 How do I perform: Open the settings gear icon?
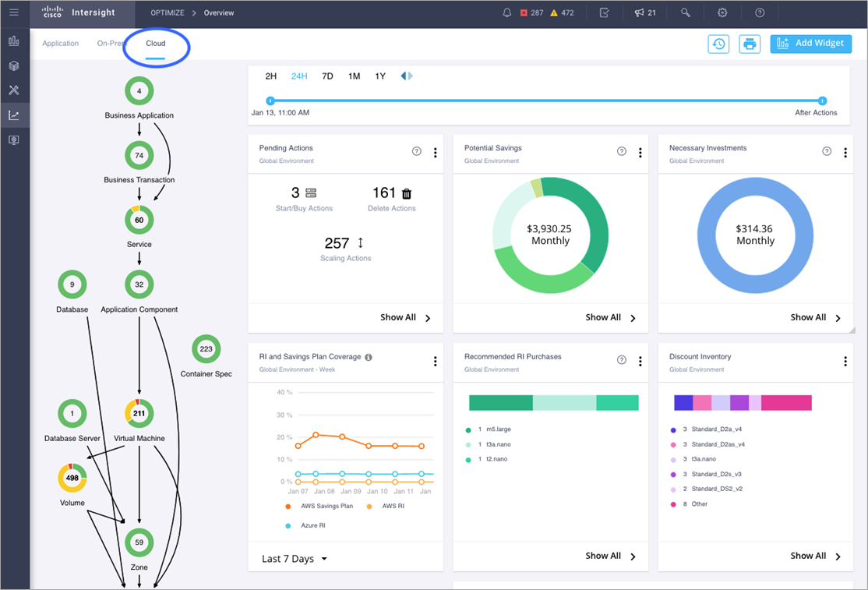coord(722,12)
